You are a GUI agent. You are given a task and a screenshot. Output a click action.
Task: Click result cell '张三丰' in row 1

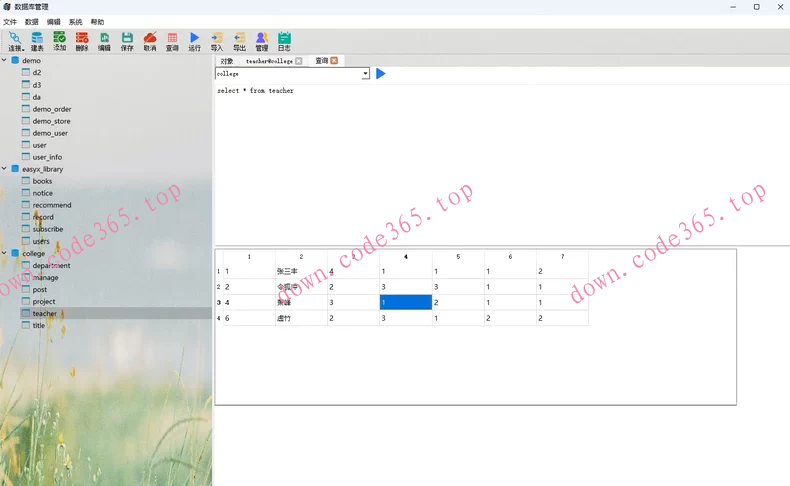[x=301, y=271]
